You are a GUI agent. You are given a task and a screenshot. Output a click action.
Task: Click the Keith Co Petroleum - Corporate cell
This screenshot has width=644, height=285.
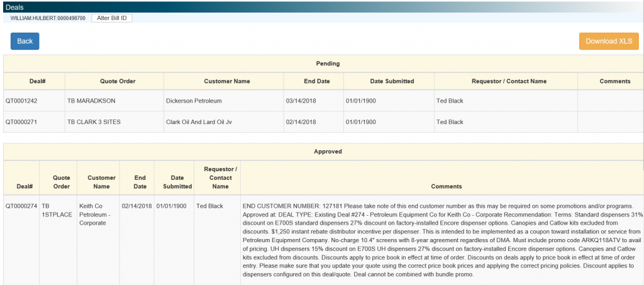[96, 214]
